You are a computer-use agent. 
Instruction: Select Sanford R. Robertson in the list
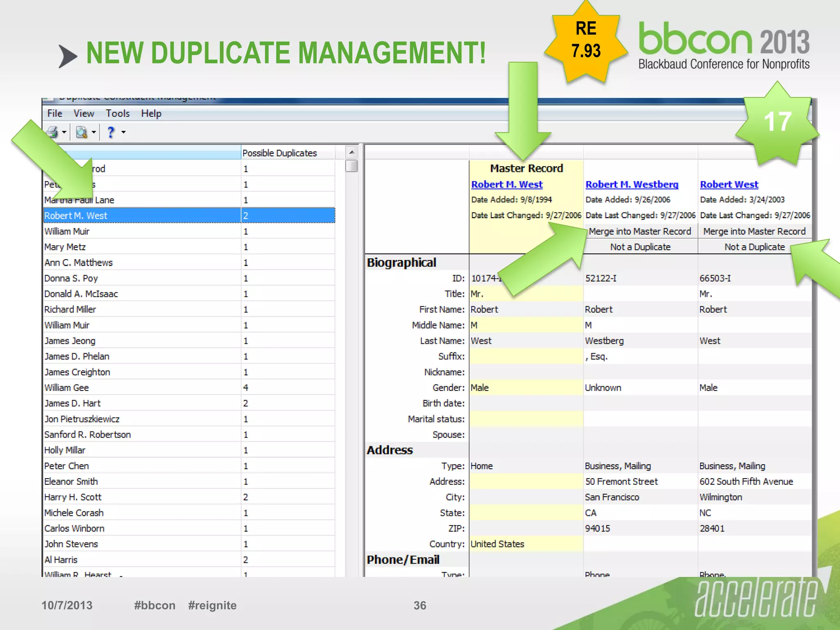(189, 434)
